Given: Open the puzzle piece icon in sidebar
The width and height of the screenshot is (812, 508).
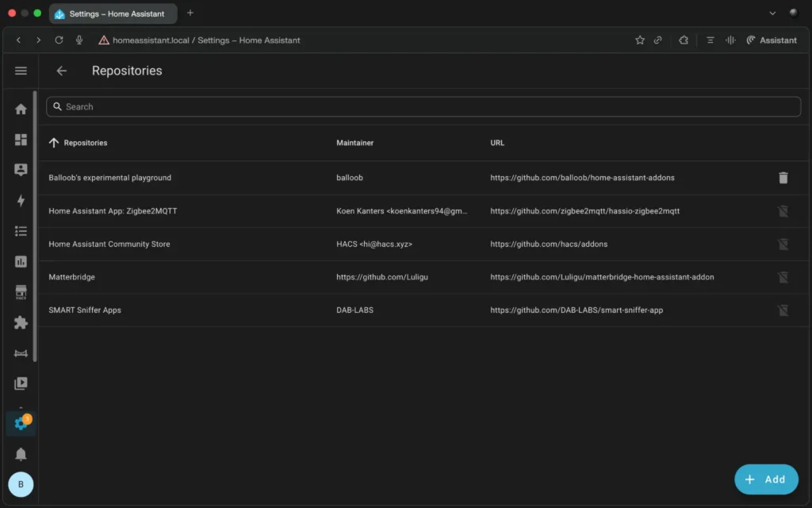Looking at the screenshot, I should 21,322.
